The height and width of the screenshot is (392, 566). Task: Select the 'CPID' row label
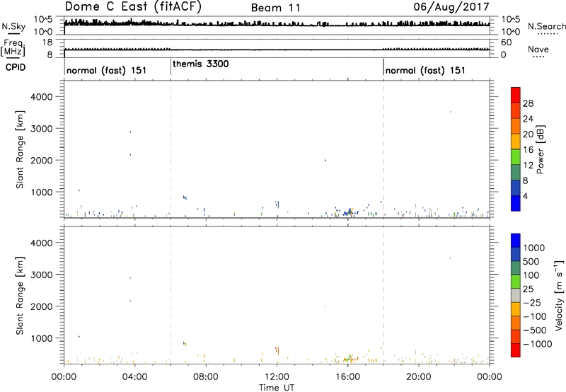point(16,67)
